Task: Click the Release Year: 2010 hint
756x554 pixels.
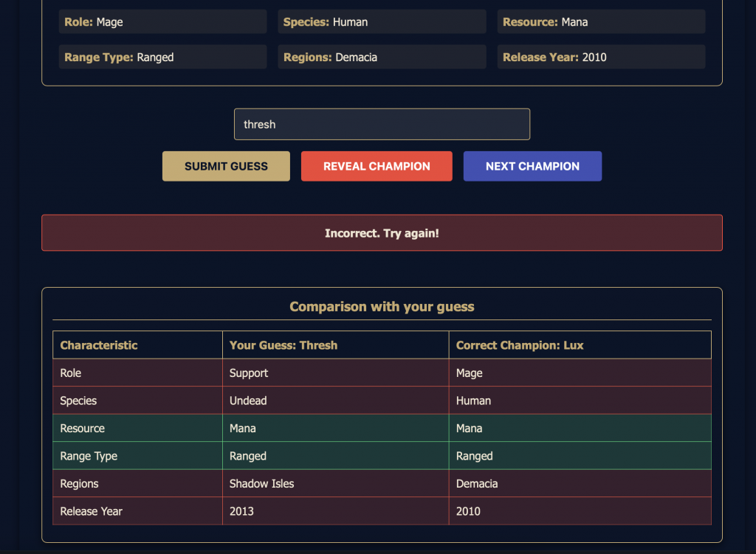Action: [x=601, y=57]
